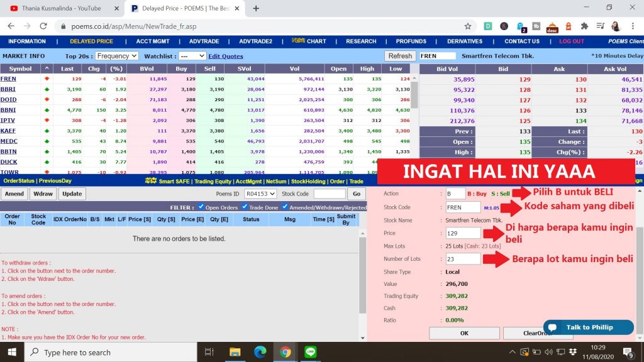
Task: Disable the Amended/Withdrawn/Rejected filter
Action: [286, 207]
